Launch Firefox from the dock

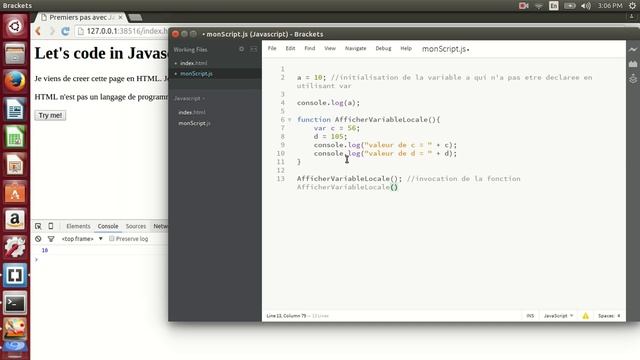click(x=15, y=82)
